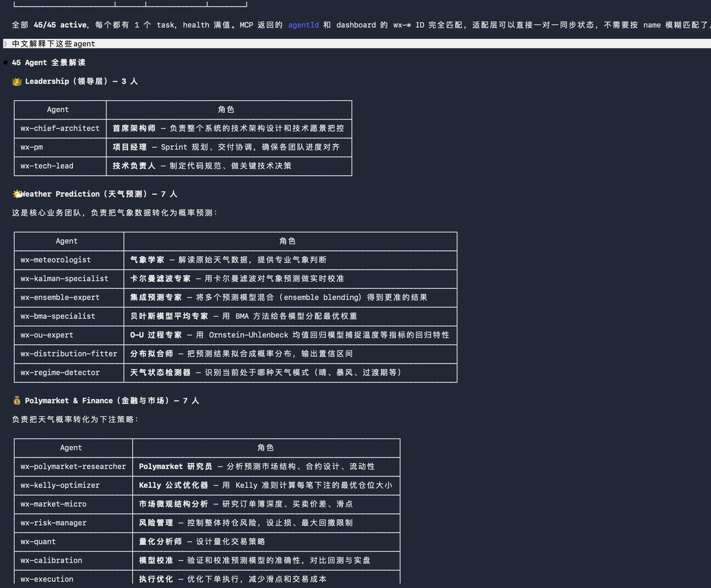Screen dimensions: 711x588
Task: Click the heading 45 Agent 全景解读
Action: tap(49, 62)
